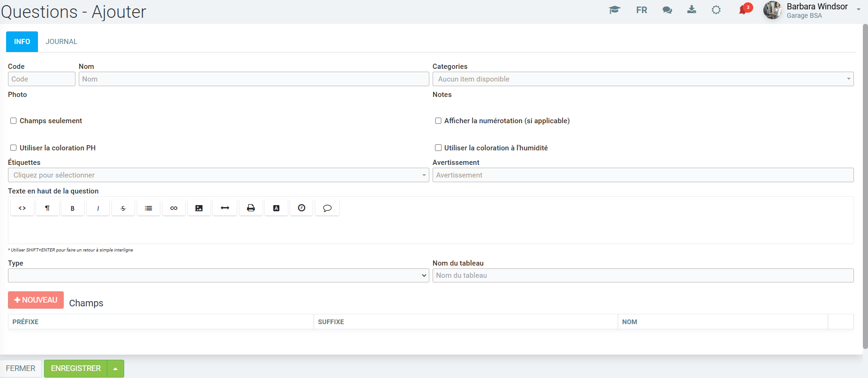Open the Type select dropdown
The height and width of the screenshot is (378, 868).
(x=218, y=275)
